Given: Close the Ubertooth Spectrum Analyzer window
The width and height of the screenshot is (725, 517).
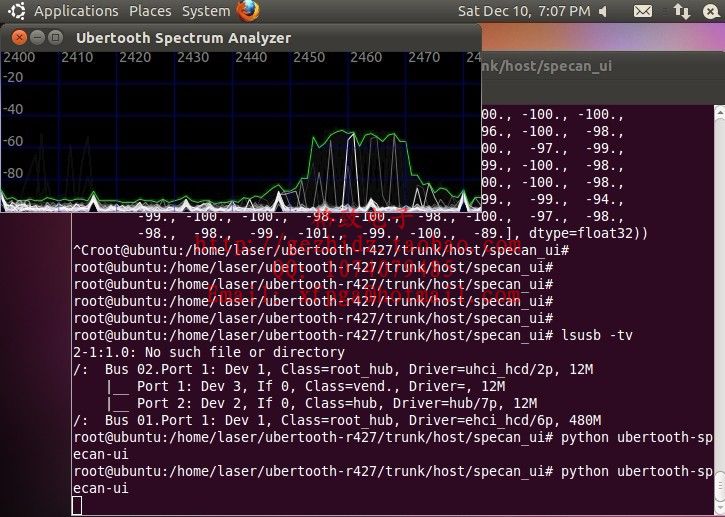Looking at the screenshot, I should [19, 37].
